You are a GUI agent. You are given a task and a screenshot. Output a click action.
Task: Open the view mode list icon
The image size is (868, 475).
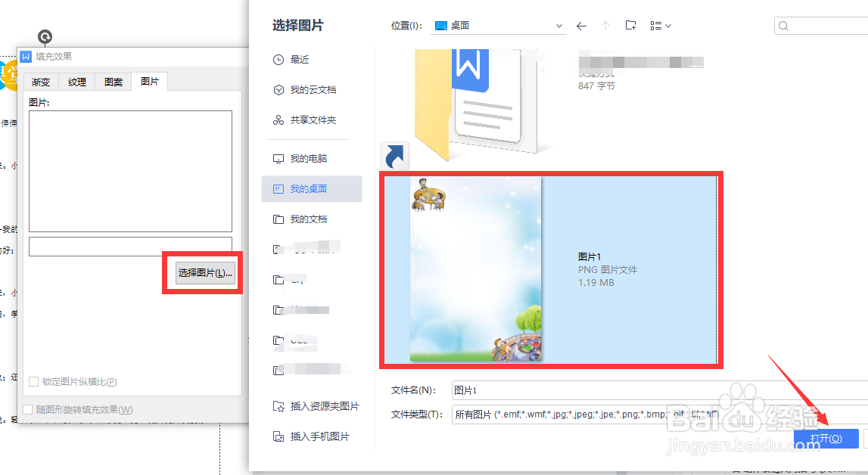pos(661,26)
